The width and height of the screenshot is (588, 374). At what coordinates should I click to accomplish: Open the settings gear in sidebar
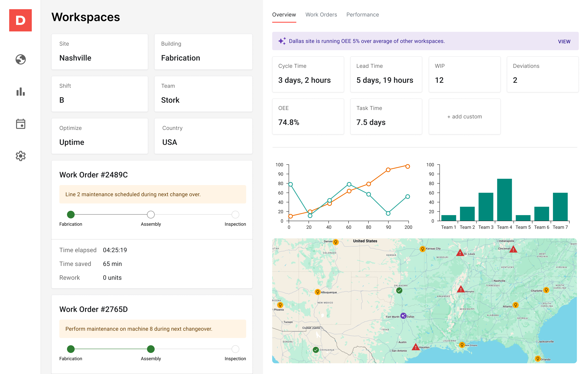[x=20, y=156]
